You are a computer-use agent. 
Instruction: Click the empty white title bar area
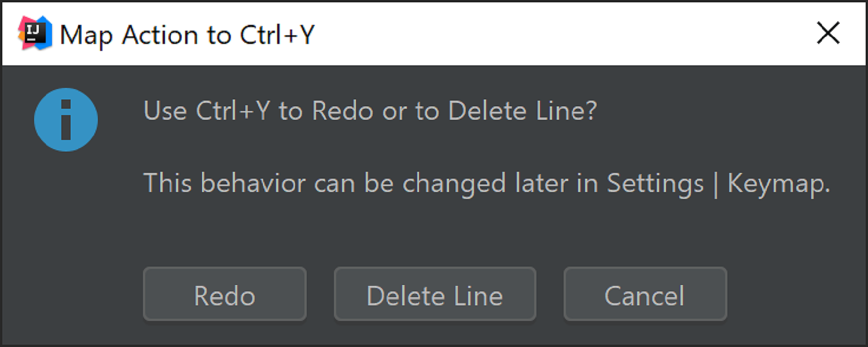(x=550, y=35)
